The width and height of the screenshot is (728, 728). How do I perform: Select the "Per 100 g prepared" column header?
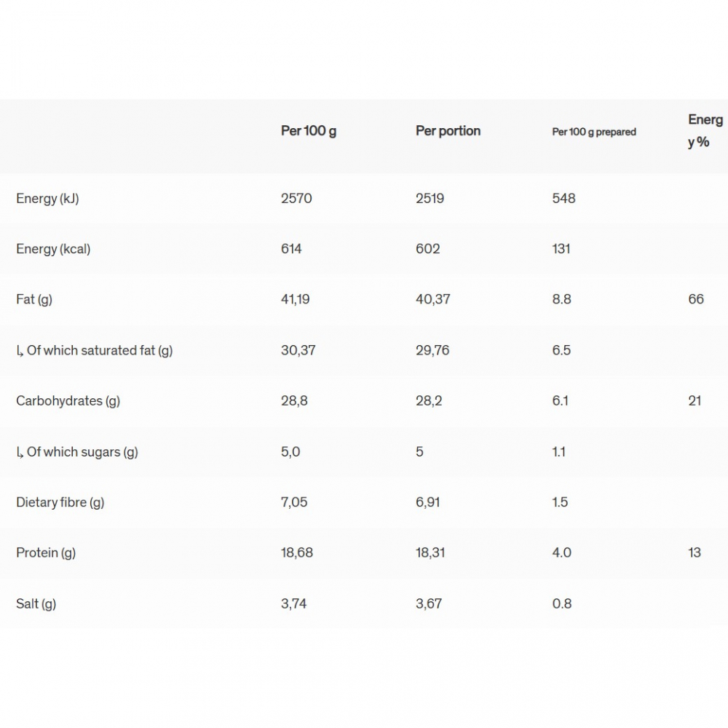[594, 132]
